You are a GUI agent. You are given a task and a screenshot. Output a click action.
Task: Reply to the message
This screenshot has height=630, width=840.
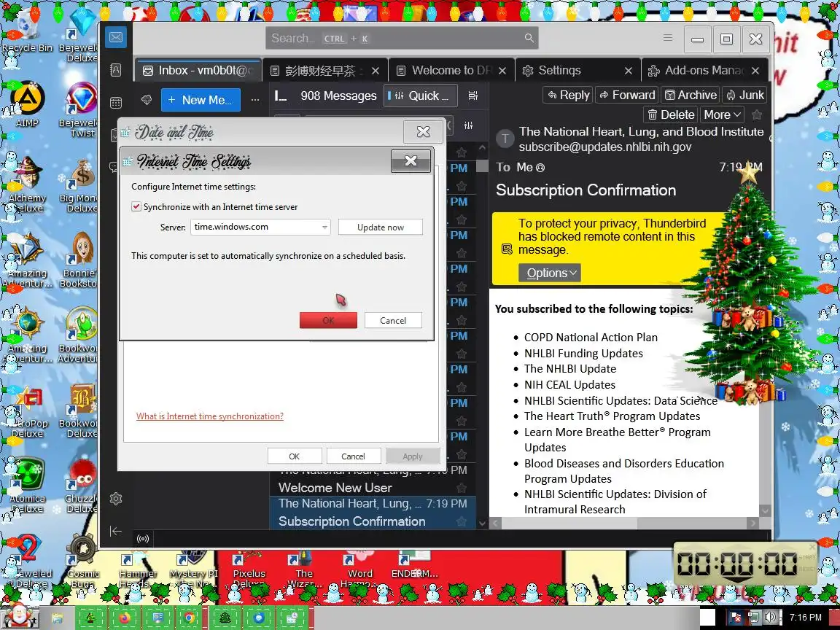[568, 96]
